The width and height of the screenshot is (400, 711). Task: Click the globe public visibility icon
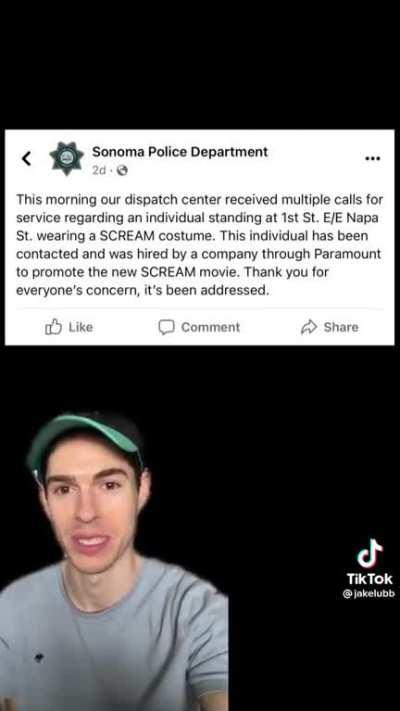coord(122,170)
